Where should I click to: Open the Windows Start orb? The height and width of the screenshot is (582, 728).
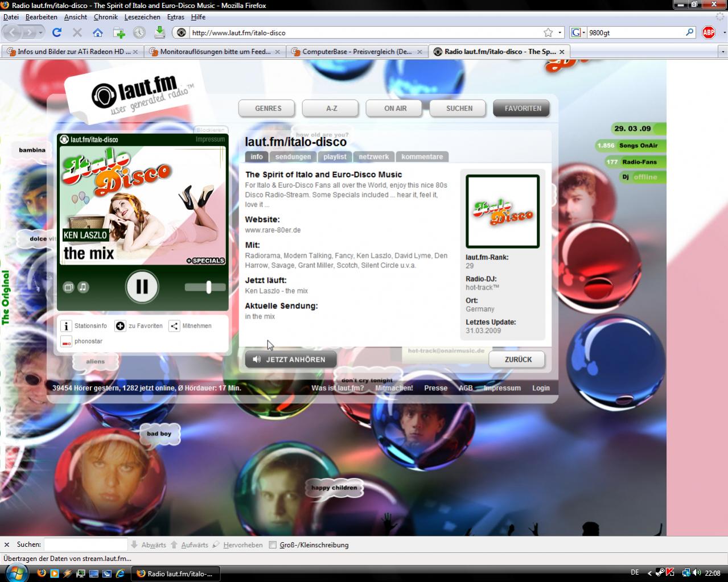tap(16, 573)
